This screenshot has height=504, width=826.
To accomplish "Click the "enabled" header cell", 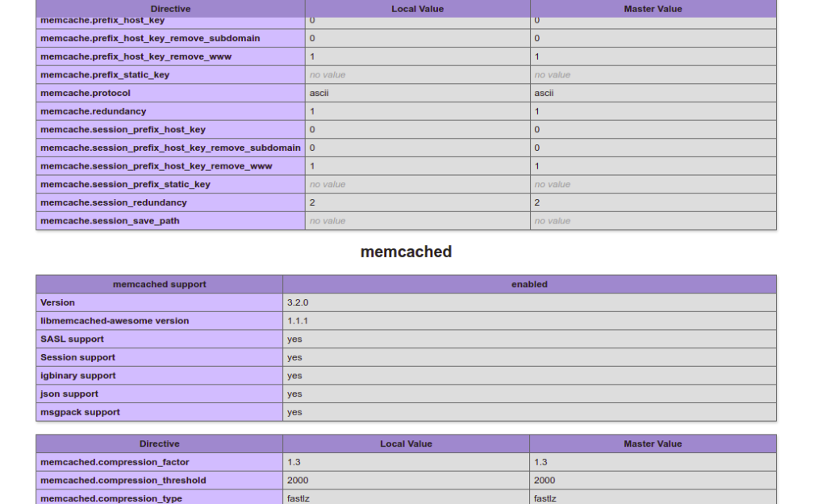I will (529, 285).
